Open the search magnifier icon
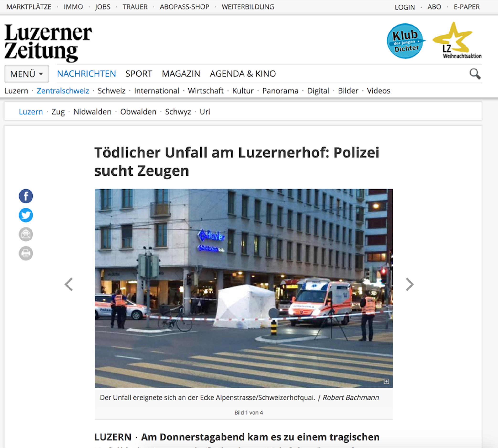 475,74
